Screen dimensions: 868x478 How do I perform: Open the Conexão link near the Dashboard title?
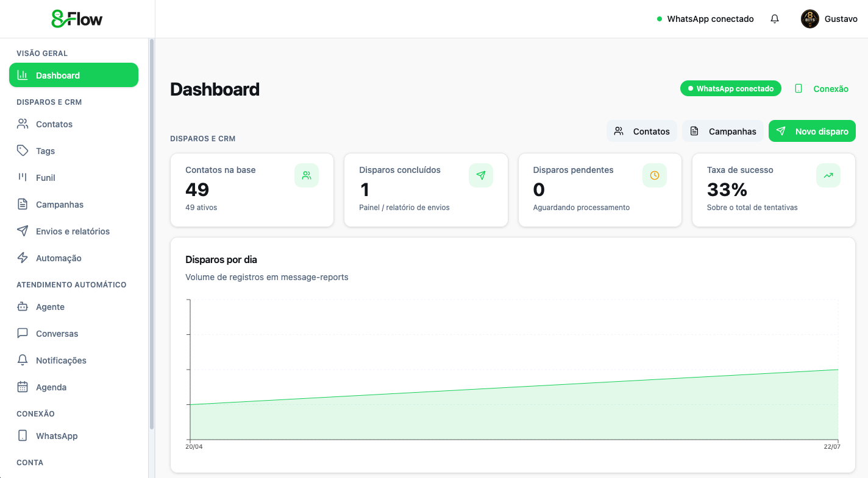coord(821,88)
